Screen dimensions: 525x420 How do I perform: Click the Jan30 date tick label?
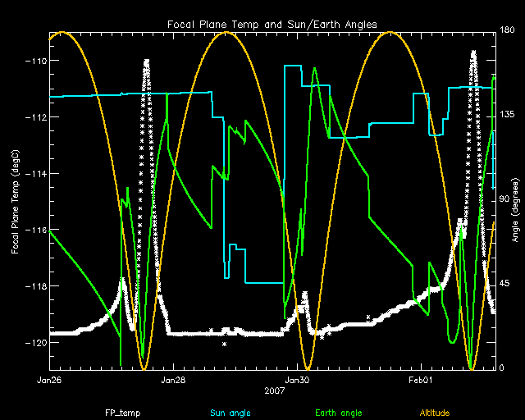tap(296, 381)
